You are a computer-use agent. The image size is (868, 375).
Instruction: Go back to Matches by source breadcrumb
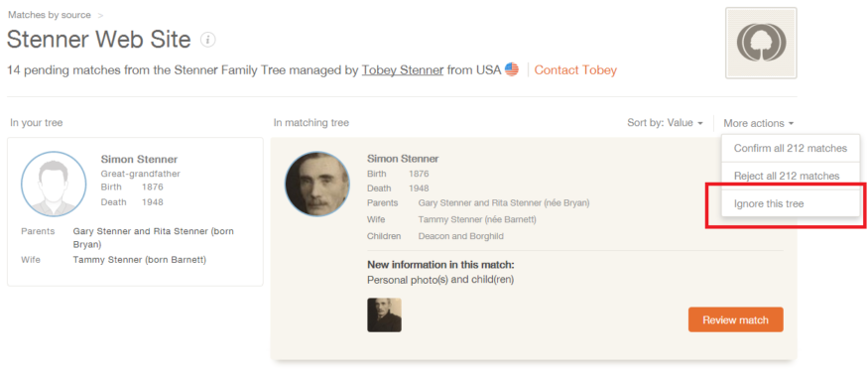[50, 15]
